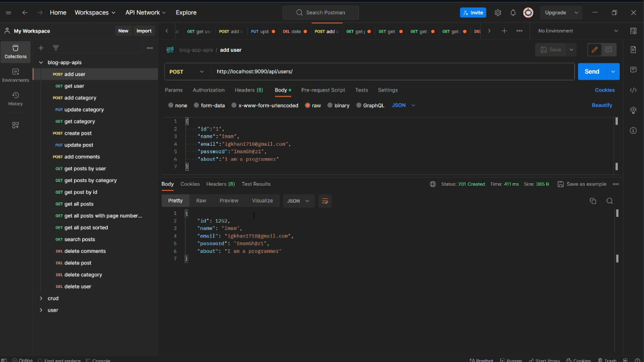Search the response with magnifier icon
This screenshot has height=362, width=644.
(x=610, y=201)
